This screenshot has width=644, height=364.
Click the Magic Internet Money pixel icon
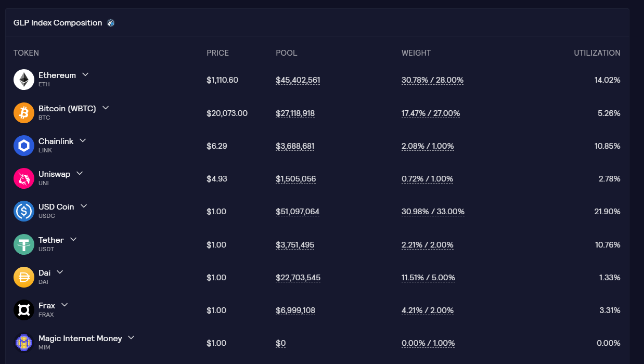pos(24,343)
